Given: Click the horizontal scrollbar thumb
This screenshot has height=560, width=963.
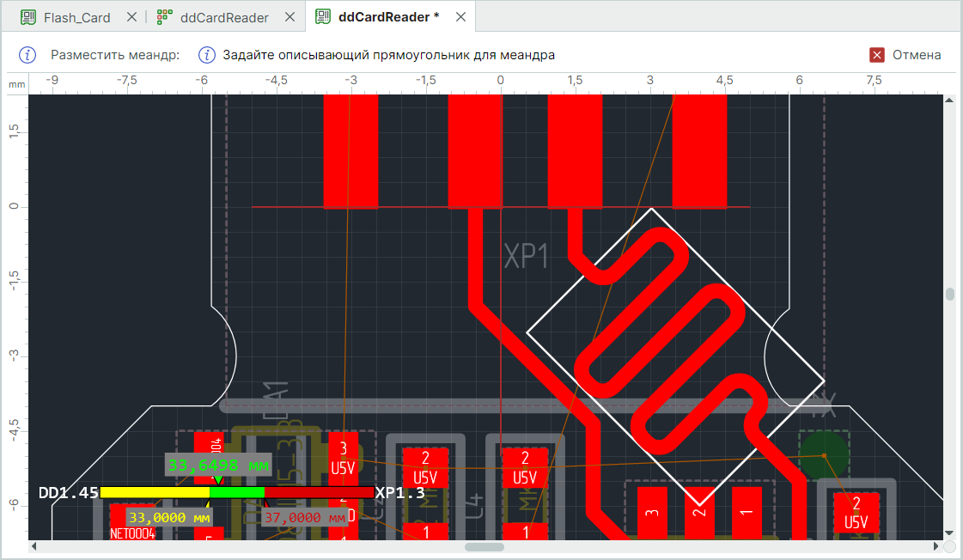Looking at the screenshot, I should (x=485, y=546).
